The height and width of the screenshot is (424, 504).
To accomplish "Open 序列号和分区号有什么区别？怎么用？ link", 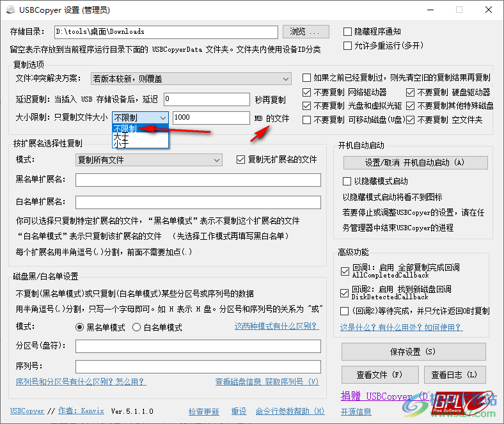I will (81, 382).
